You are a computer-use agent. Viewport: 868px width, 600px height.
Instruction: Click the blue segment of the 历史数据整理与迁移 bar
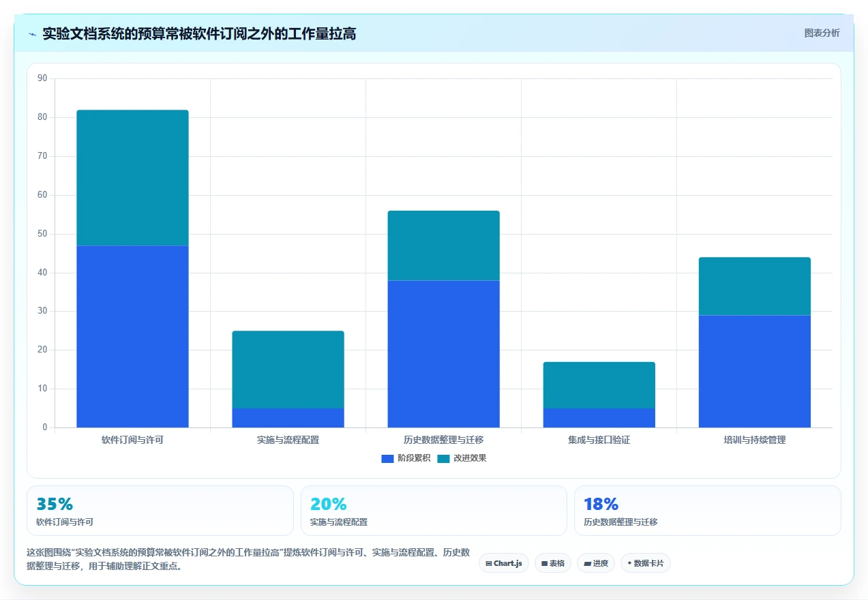point(443,354)
